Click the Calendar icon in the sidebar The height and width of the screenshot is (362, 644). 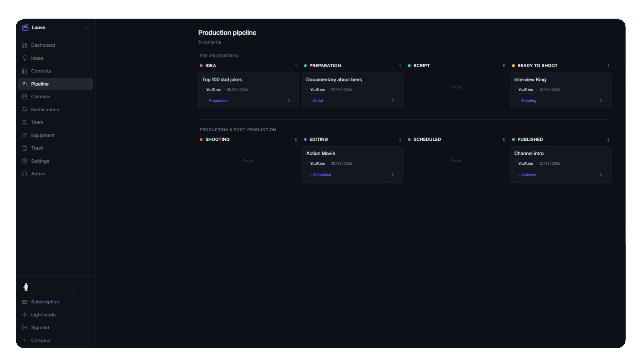(24, 97)
